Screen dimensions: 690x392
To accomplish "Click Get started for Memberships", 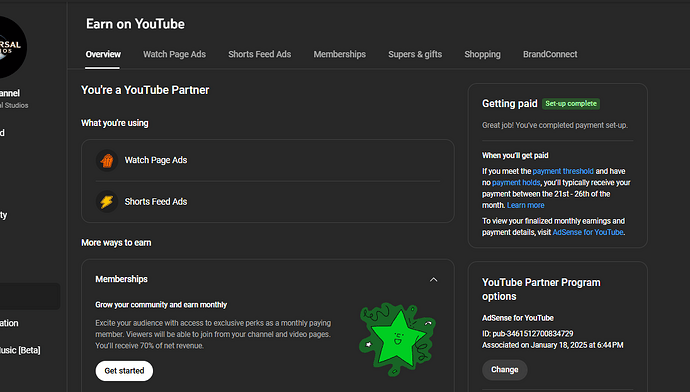I will 124,371.
